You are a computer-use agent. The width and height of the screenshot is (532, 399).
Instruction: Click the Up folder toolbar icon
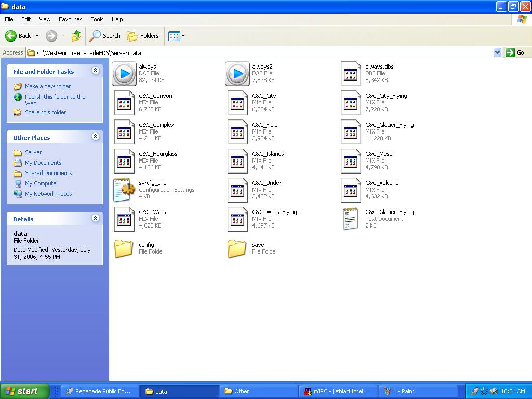click(76, 36)
